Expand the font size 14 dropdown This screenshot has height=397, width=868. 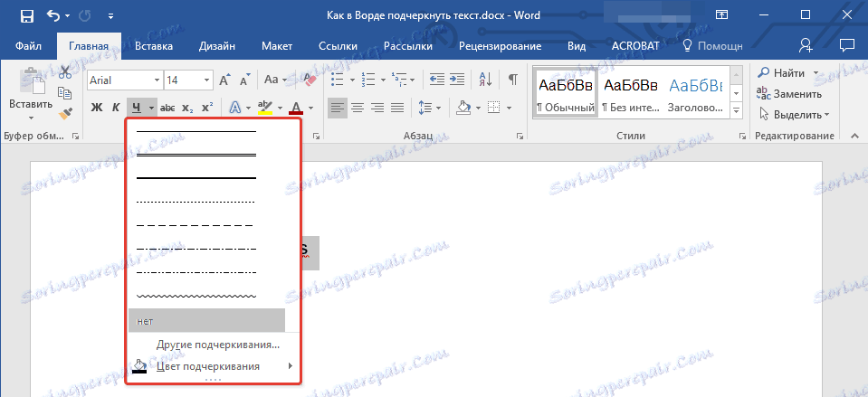[x=207, y=80]
